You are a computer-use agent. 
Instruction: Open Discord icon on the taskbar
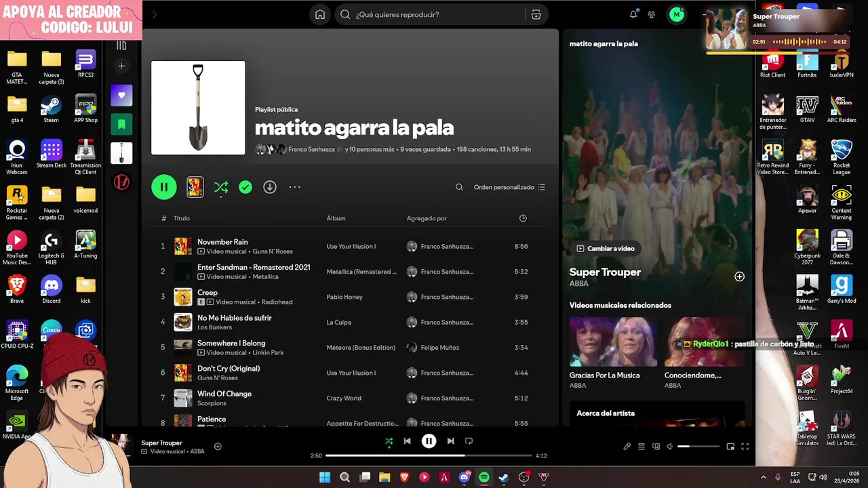tap(465, 477)
